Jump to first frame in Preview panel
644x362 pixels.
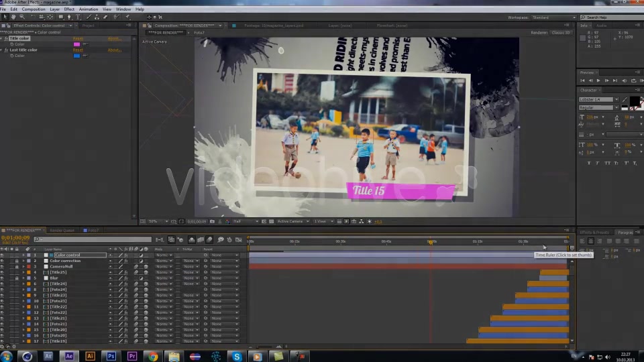(x=582, y=80)
